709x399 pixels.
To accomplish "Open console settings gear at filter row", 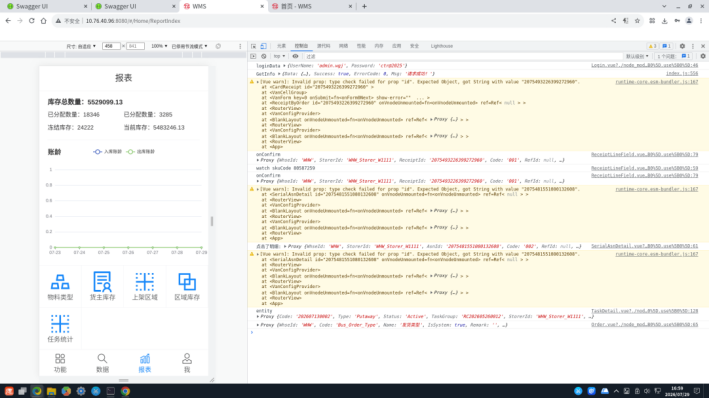I will 703,57.
